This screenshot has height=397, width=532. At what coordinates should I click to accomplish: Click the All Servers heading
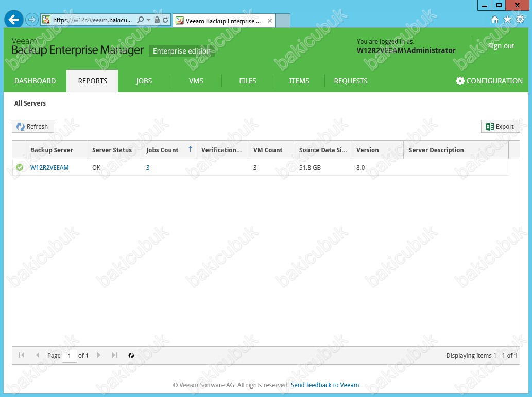(30, 103)
